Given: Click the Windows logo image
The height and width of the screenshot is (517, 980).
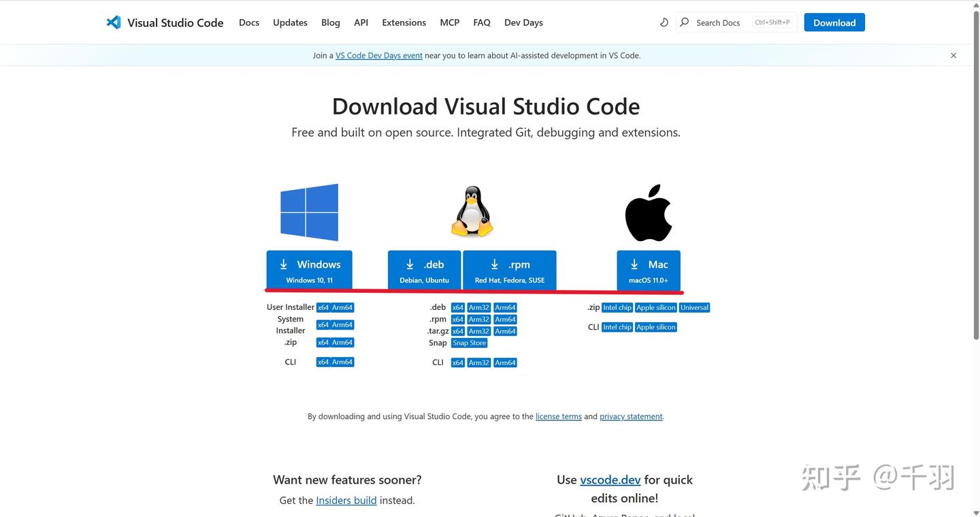Looking at the screenshot, I should click(308, 212).
